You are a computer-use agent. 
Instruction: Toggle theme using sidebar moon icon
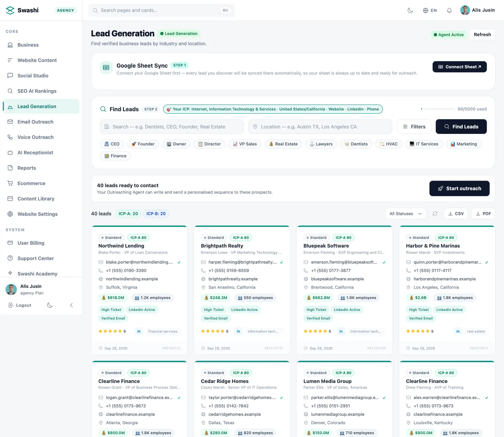pyautogui.click(x=50, y=305)
